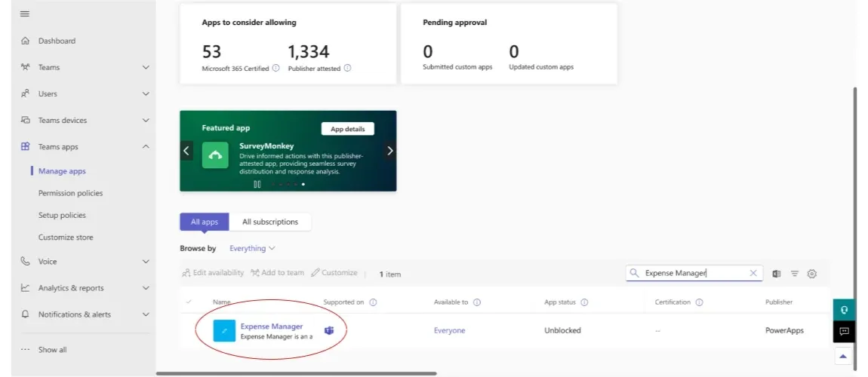Viewport: 868px width, 377px height.
Task: Click the Name column header
Action: 221,302
